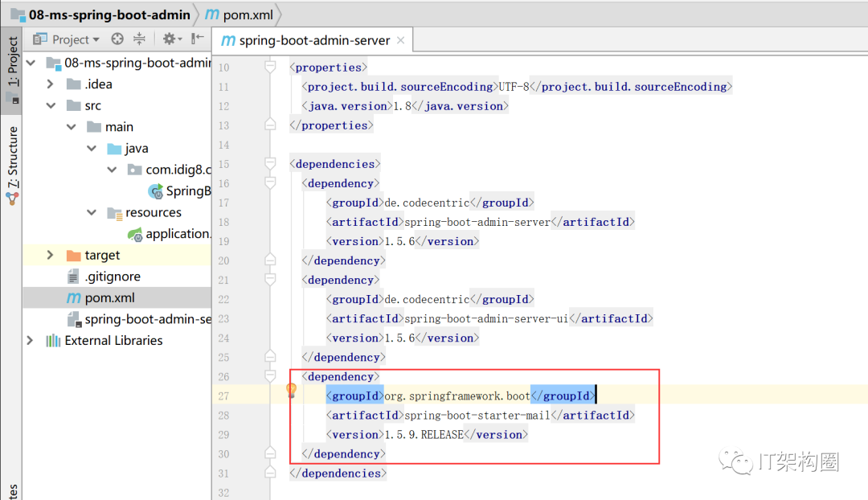Collapse the com.idig8 package node
Image resolution: width=868 pixels, height=500 pixels.
tap(113, 170)
